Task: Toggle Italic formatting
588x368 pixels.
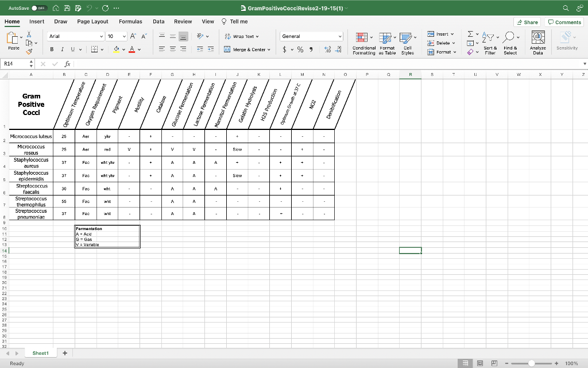Action: pyautogui.click(x=62, y=49)
